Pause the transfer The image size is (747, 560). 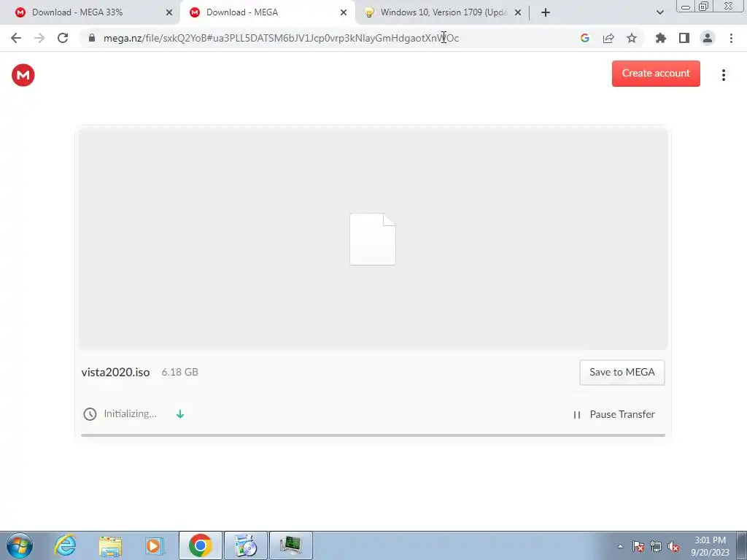(614, 414)
